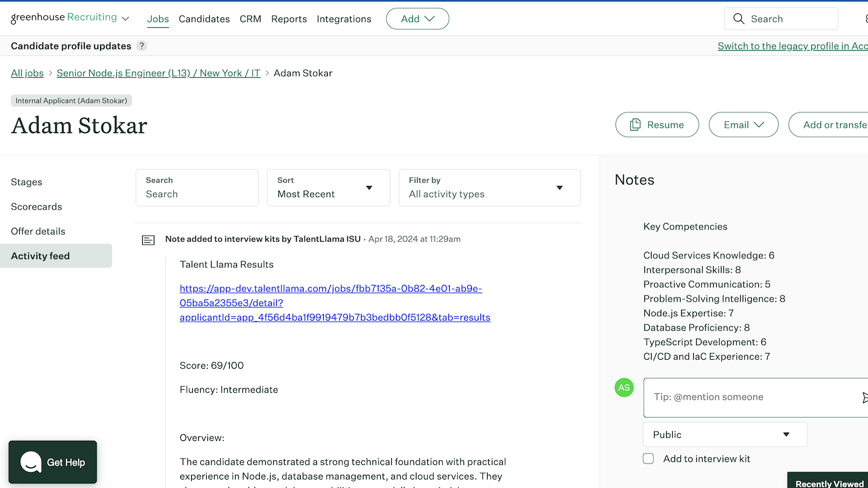Click the AS user avatar
Viewport: 868px width, 488px height.
(x=624, y=387)
